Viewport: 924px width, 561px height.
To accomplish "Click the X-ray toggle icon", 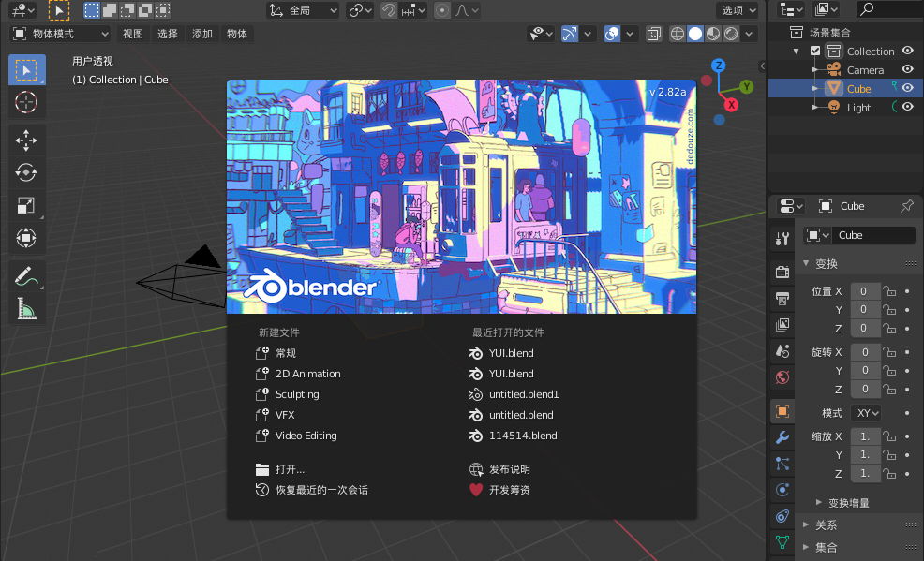I will (x=653, y=34).
